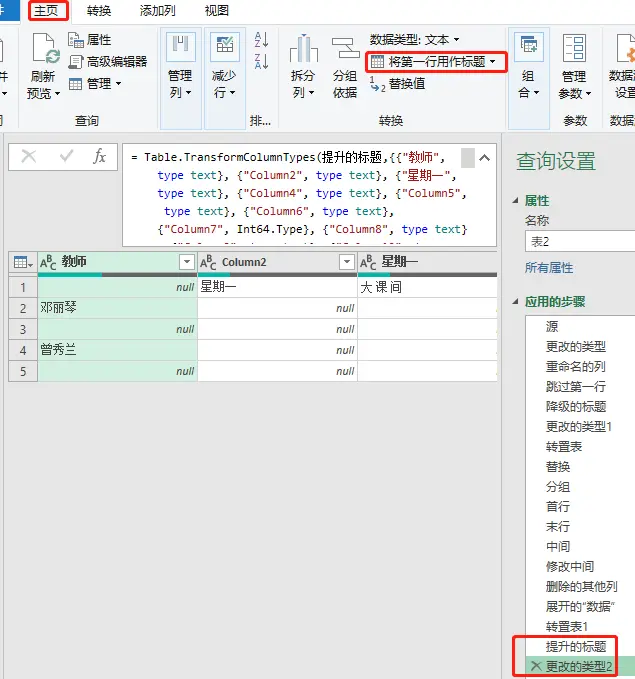Click the 管理参数 manage parameters icon
The image size is (635, 679).
pyautogui.click(x=574, y=48)
